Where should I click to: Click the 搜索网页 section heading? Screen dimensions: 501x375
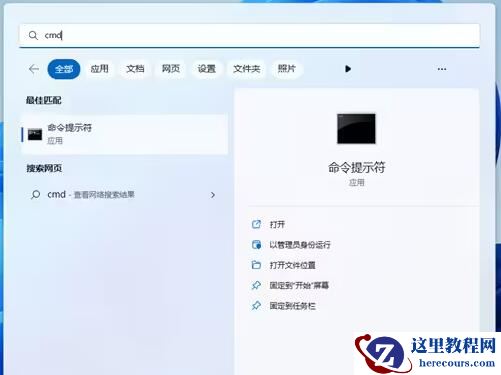[44, 168]
